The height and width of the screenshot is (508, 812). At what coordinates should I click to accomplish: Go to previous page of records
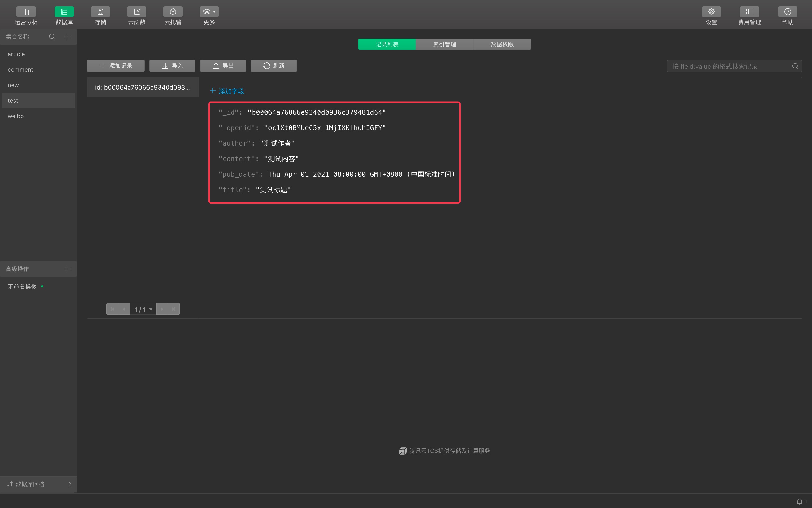pos(124,309)
